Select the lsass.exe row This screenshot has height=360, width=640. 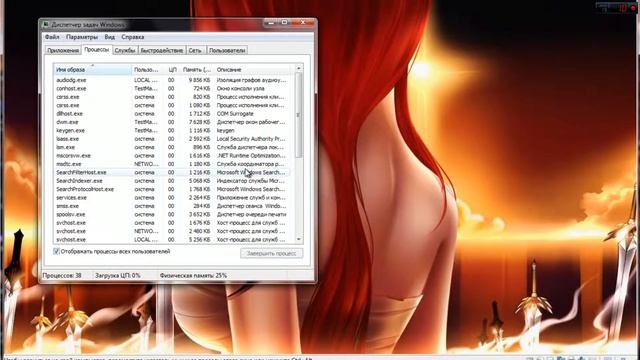point(172,139)
